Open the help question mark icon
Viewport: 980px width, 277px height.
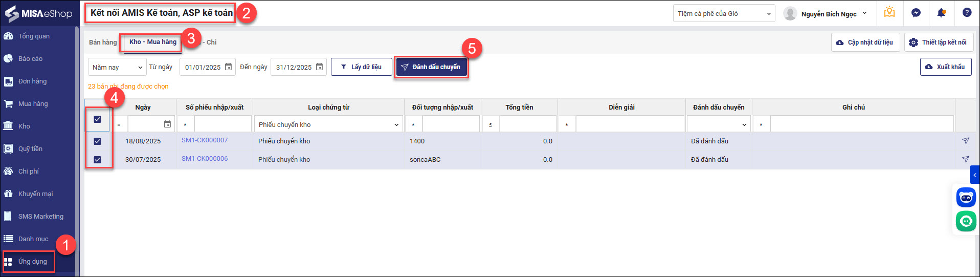(967, 13)
